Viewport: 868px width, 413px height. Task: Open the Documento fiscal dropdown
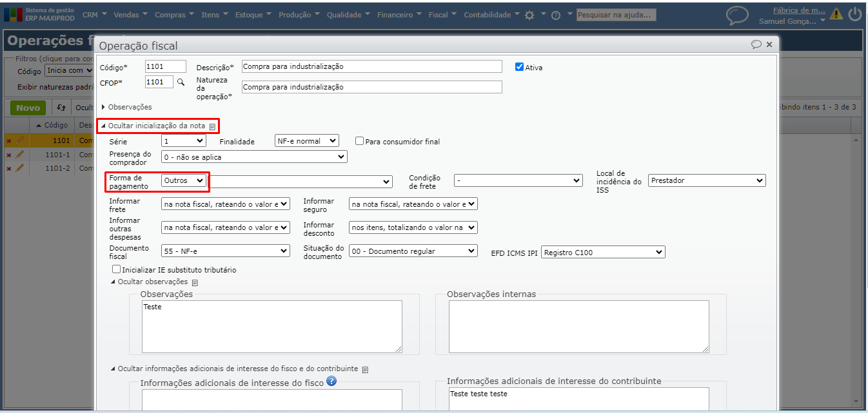pyautogui.click(x=225, y=252)
